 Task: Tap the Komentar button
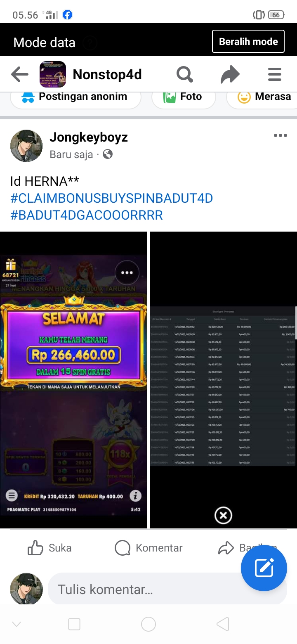click(148, 548)
